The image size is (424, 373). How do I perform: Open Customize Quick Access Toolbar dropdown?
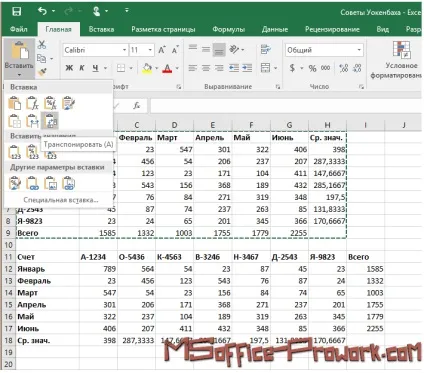pyautogui.click(x=127, y=11)
